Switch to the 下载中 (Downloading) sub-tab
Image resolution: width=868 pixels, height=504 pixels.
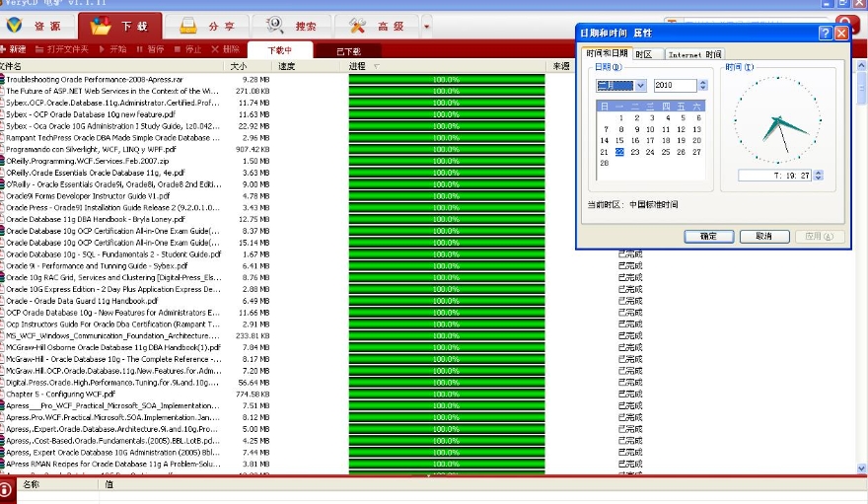pyautogui.click(x=280, y=50)
